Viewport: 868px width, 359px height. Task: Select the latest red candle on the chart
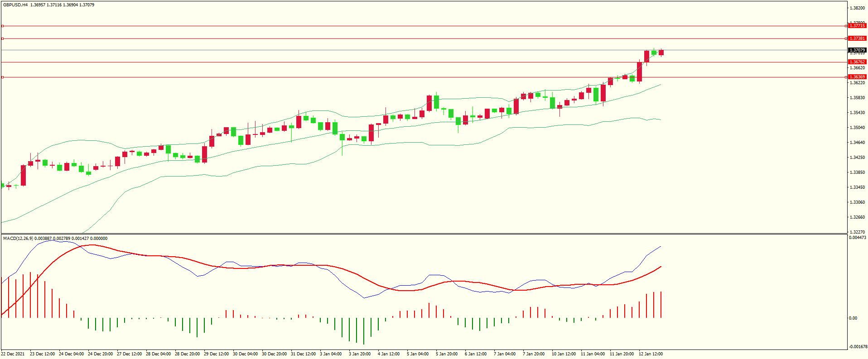click(x=661, y=53)
